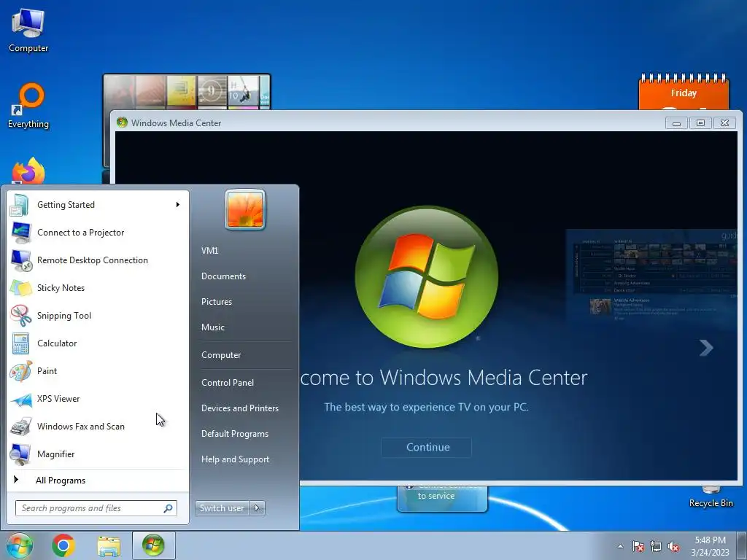Open Pictures from the Start menu
The height and width of the screenshot is (560, 747).
(x=217, y=302)
